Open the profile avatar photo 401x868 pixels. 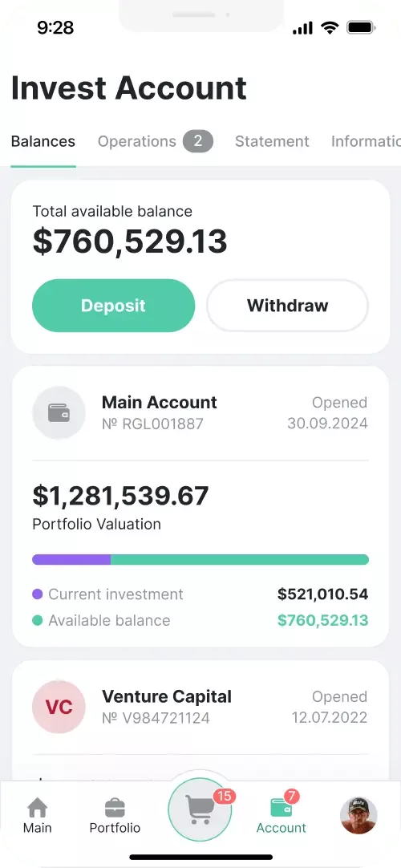[358, 815]
